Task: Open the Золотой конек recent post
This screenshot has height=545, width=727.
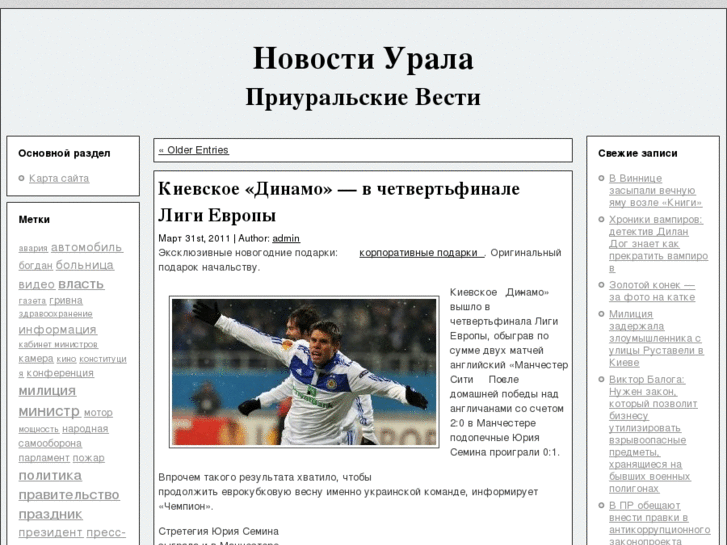Action: (x=652, y=291)
